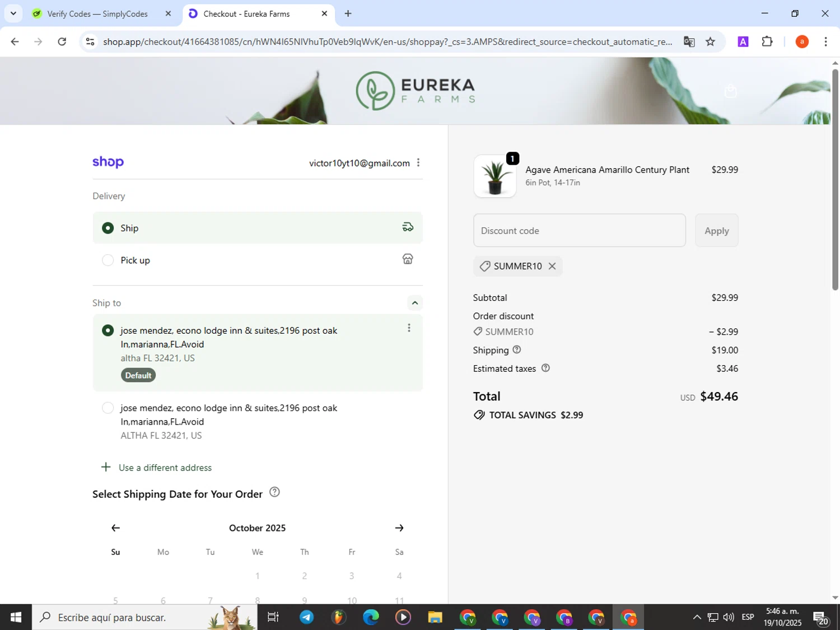Open the translate page icon
Screen dimensions: 840x630
point(689,41)
